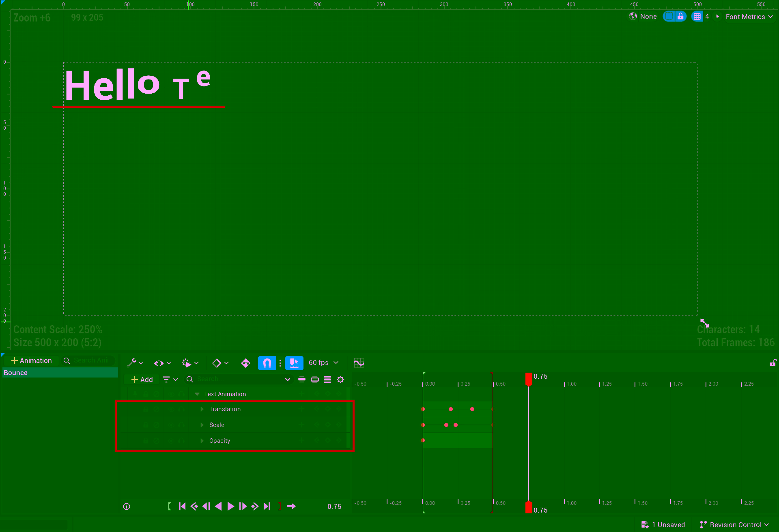Open the 60 fps frame rate dropdown

[323, 363]
